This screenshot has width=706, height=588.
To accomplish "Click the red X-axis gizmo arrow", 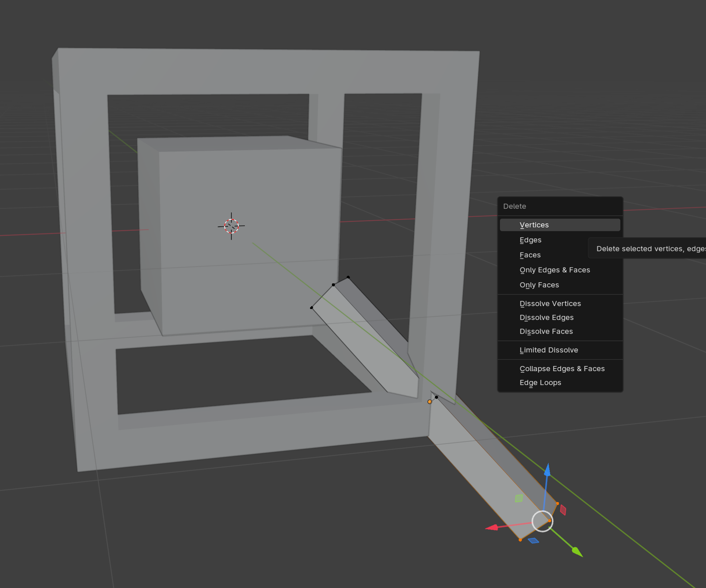I will [x=492, y=528].
